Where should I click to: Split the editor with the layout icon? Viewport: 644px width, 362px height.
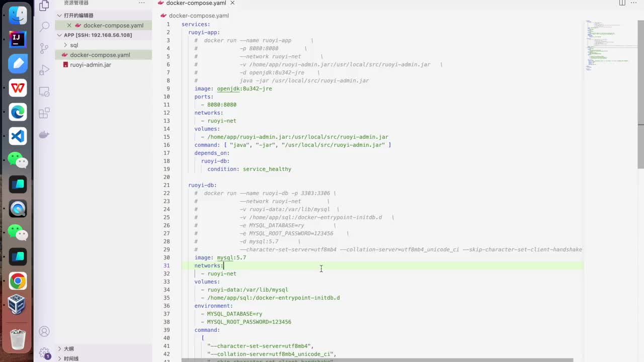point(622,3)
